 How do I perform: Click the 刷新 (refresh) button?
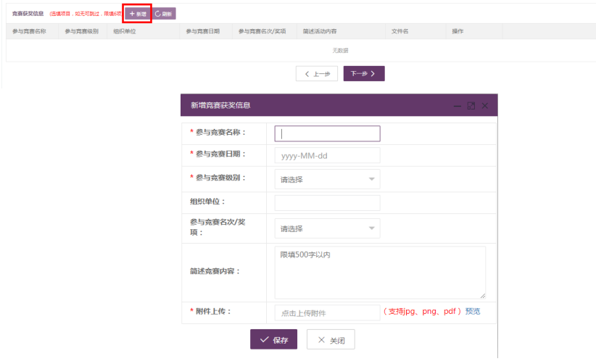point(164,14)
